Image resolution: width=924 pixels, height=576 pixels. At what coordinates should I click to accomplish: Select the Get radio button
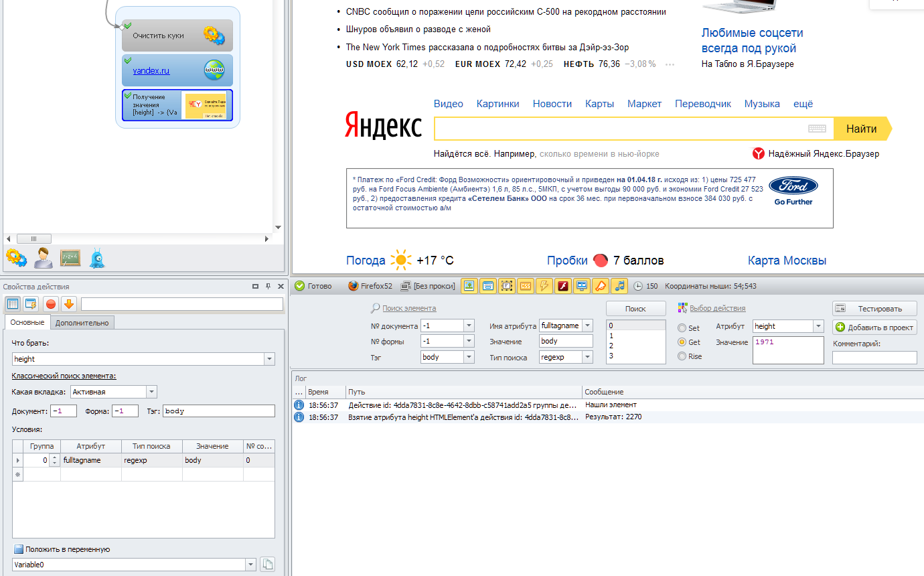coord(682,342)
